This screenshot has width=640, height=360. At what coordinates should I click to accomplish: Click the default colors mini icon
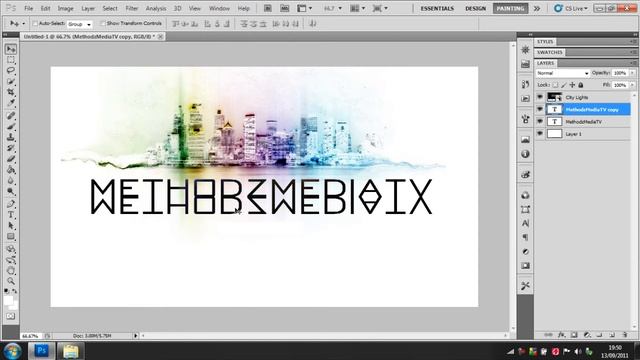[x=7, y=291]
